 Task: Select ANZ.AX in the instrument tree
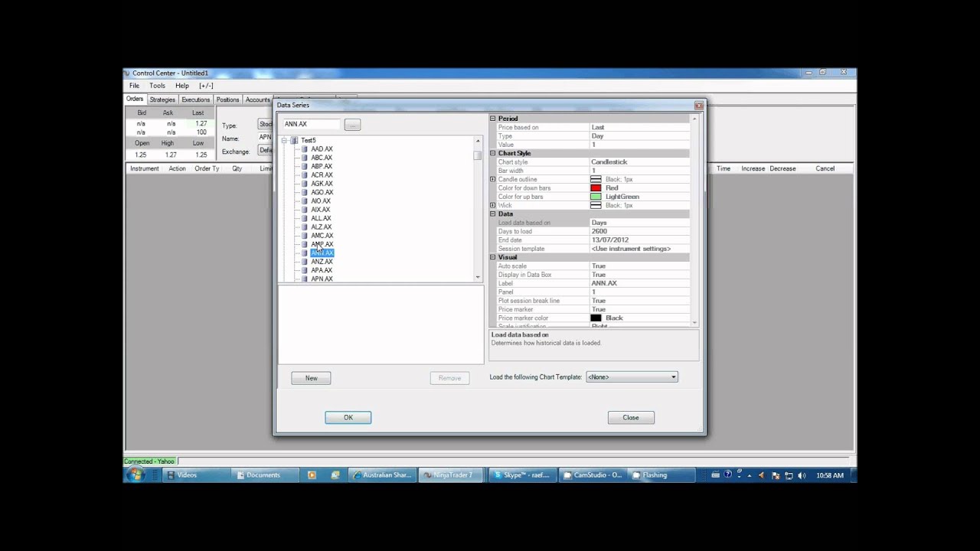[322, 262]
